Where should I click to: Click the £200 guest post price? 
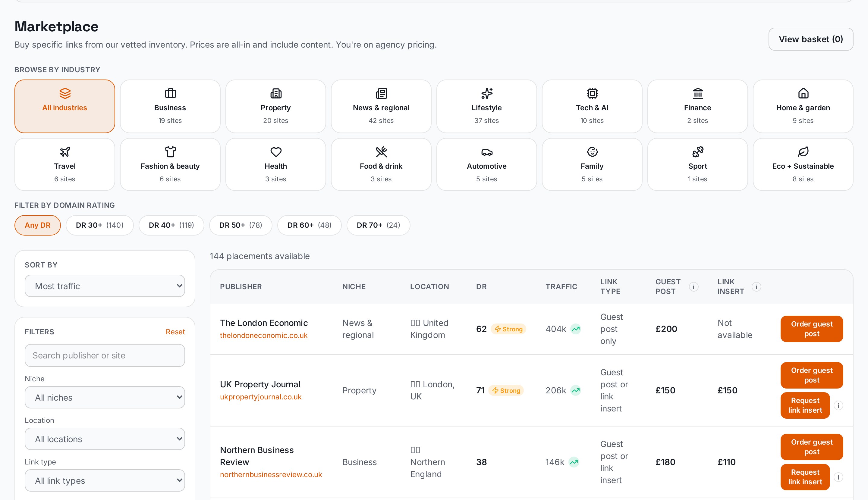tap(666, 329)
